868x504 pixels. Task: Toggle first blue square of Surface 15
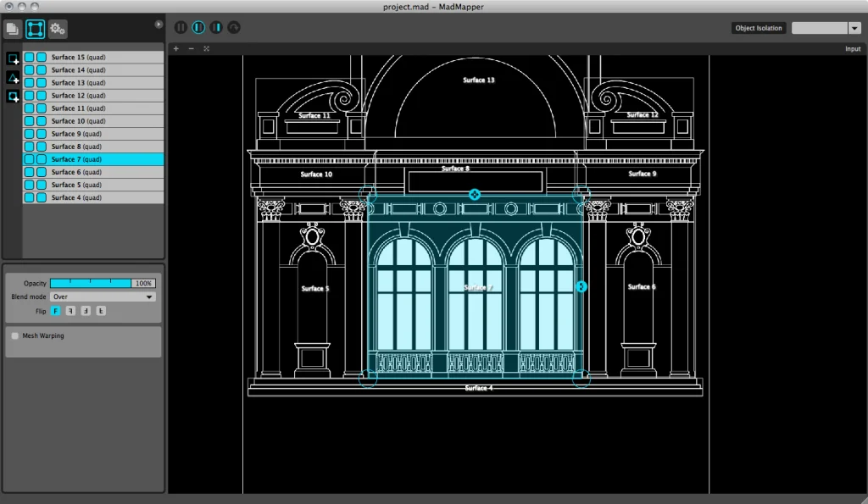point(29,58)
